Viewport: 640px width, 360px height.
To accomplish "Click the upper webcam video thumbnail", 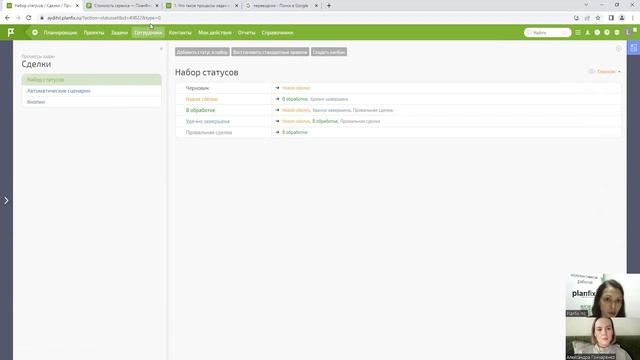I will tap(602, 295).
